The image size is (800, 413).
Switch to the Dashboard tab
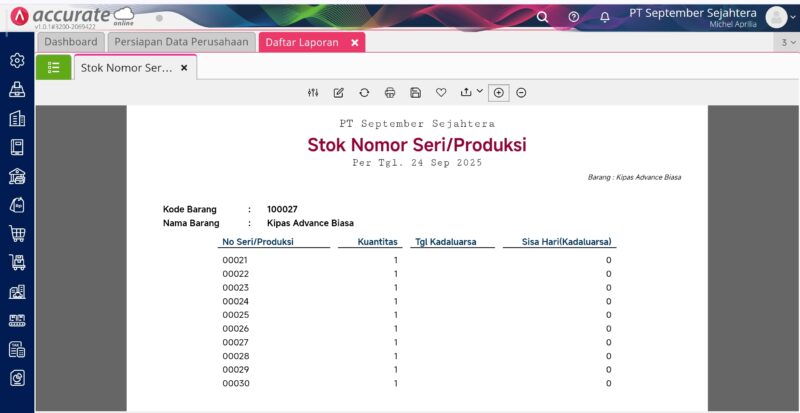click(x=71, y=42)
